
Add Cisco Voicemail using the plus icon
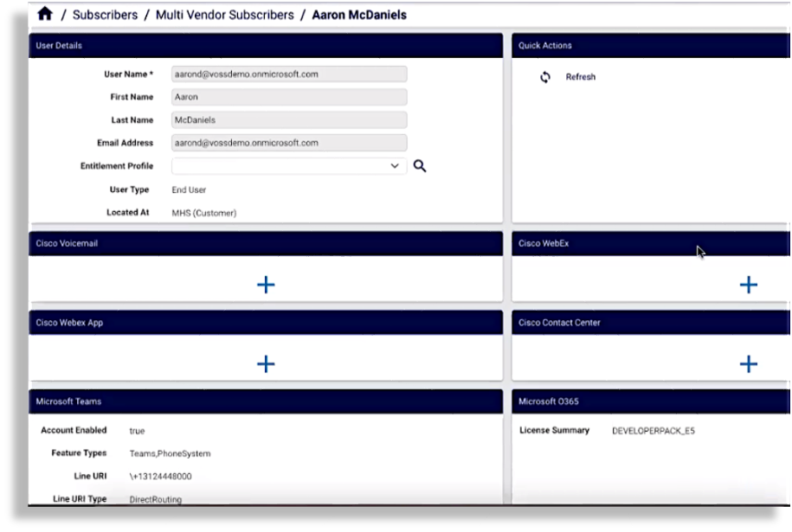tap(266, 284)
